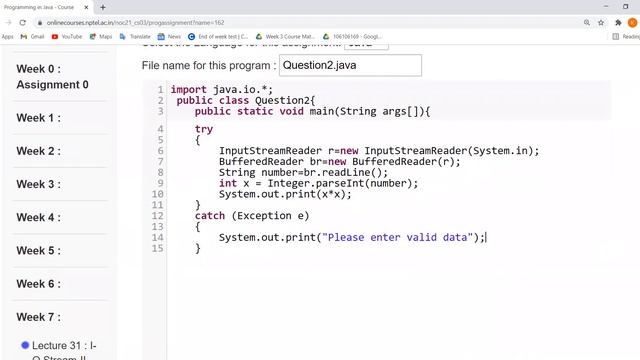Viewport: 640px width, 360px height.
Task: Open the Gmail bookmark
Action: pos(32,37)
